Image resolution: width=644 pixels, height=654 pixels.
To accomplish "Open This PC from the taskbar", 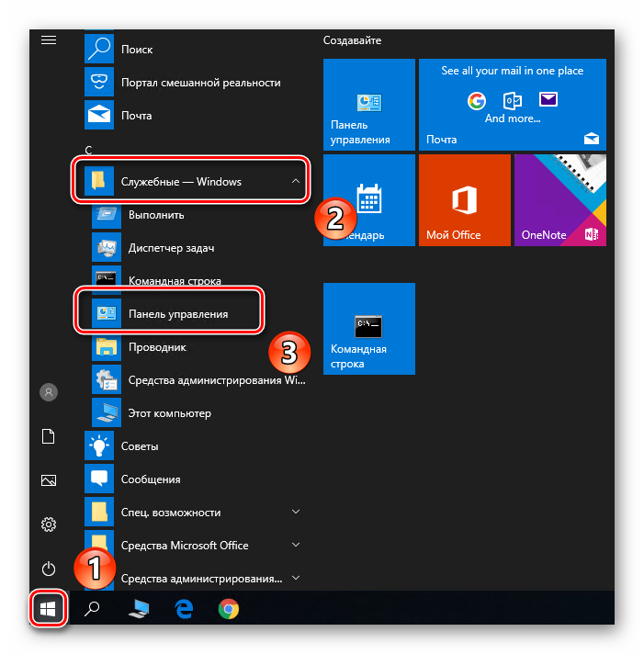I will pos(139,609).
